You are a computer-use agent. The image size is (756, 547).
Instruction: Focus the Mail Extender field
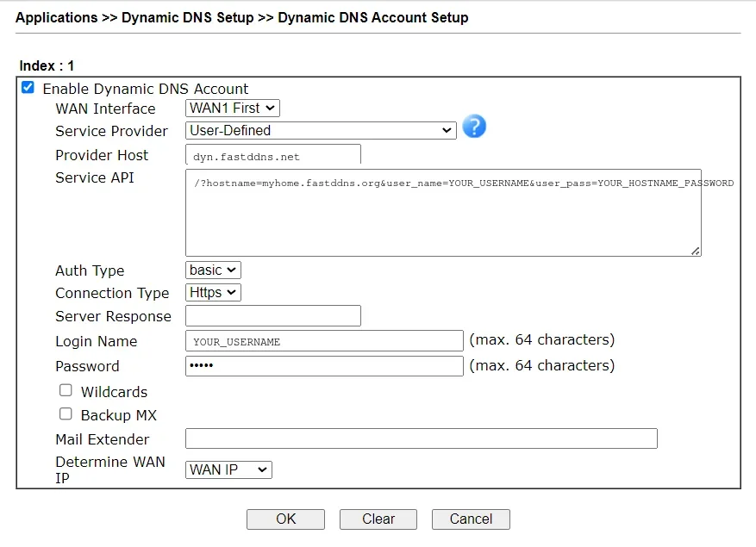pos(422,438)
